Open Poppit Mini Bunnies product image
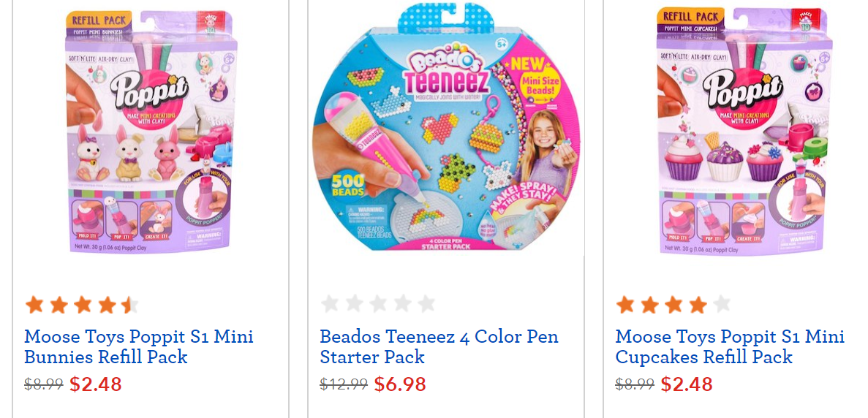The height and width of the screenshot is (418, 868). (151, 132)
